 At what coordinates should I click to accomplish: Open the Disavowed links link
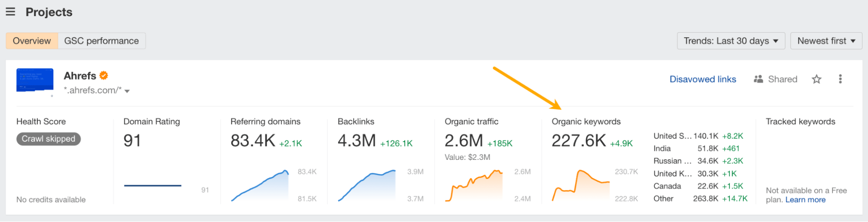(703, 79)
